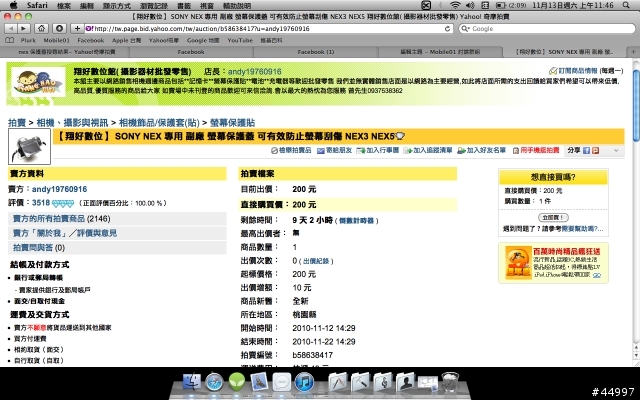Click 寄給朋友 mail link
Screen dimensions: 640x400
pyautogui.click(x=335, y=151)
